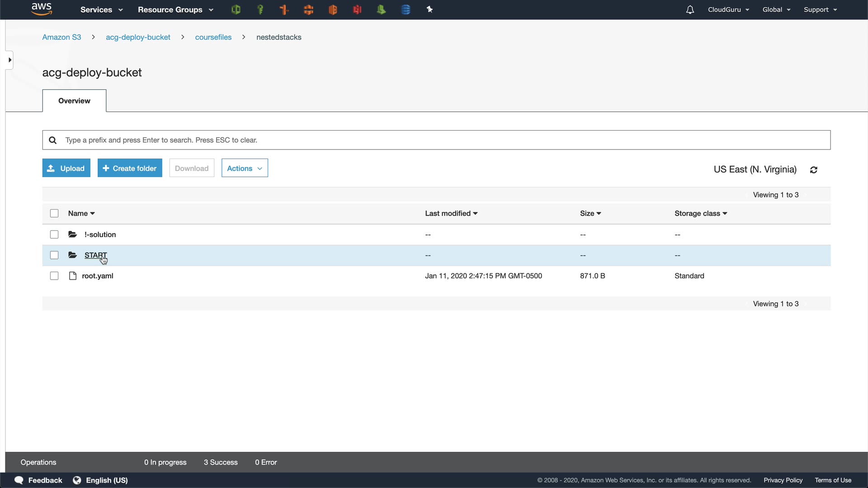
Task: Select the root.yaml file checkbox
Action: tap(54, 276)
